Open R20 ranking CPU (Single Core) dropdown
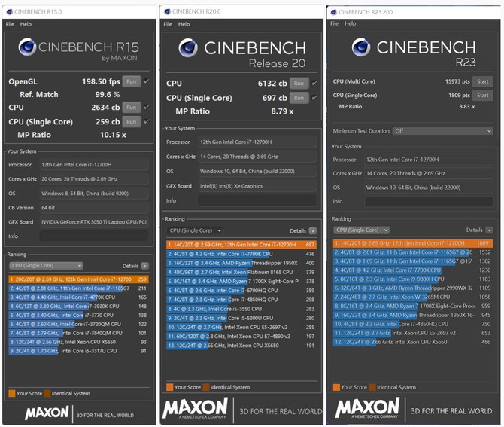The image size is (504, 427). tap(197, 231)
